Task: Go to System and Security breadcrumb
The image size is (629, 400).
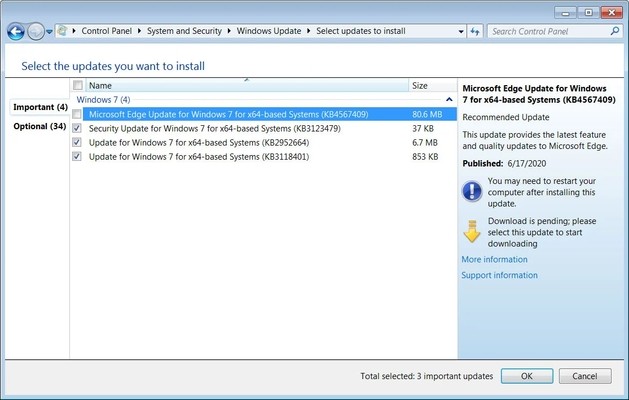Action: [184, 31]
